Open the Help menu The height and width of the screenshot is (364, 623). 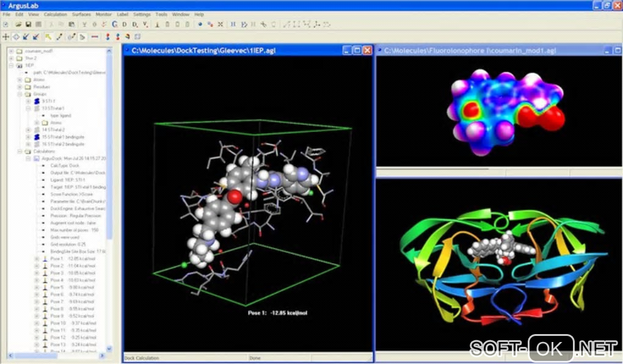click(199, 14)
